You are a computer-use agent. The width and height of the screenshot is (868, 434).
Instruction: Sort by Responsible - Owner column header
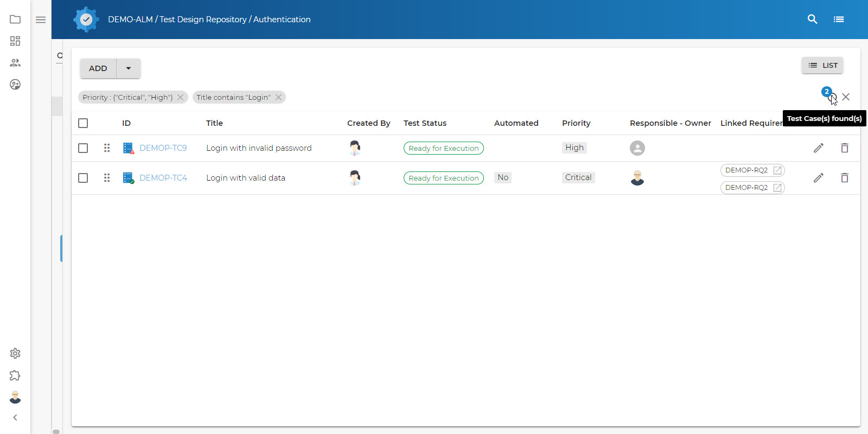[x=671, y=123]
